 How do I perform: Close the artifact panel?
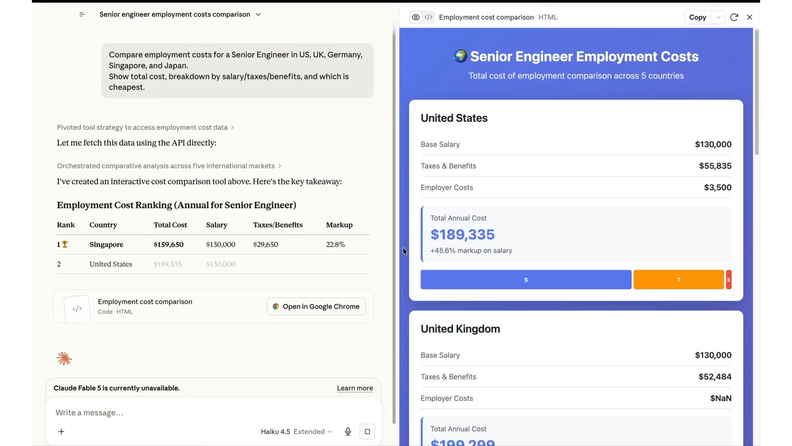click(750, 17)
